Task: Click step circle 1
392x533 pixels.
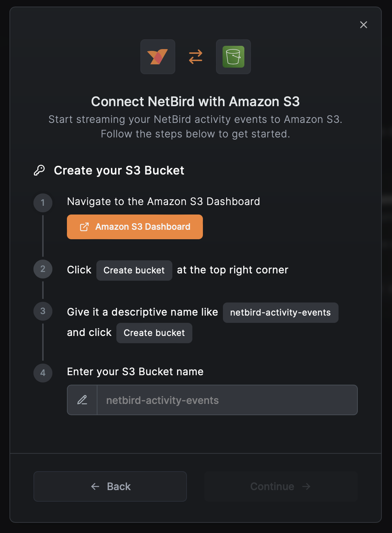Action: 43,203
